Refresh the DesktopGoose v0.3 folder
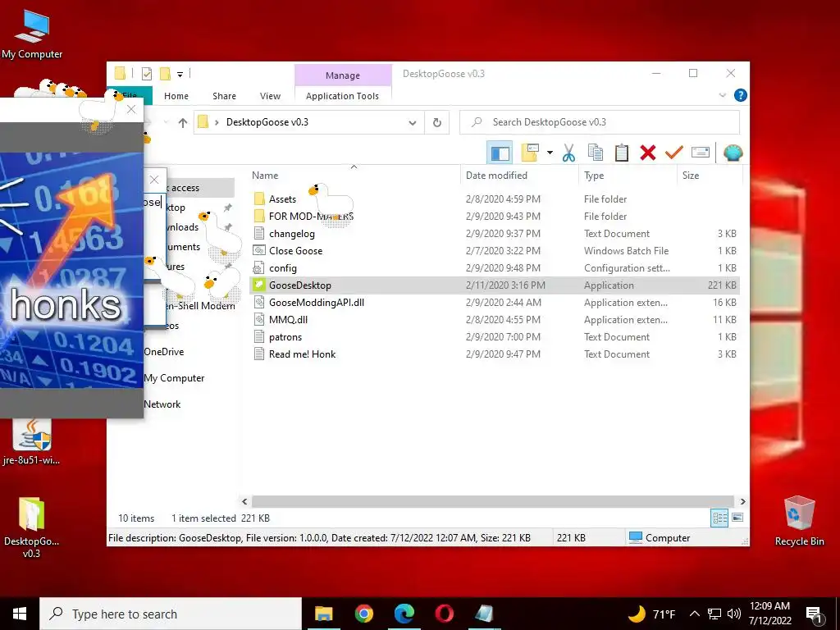840x630 pixels. point(437,123)
